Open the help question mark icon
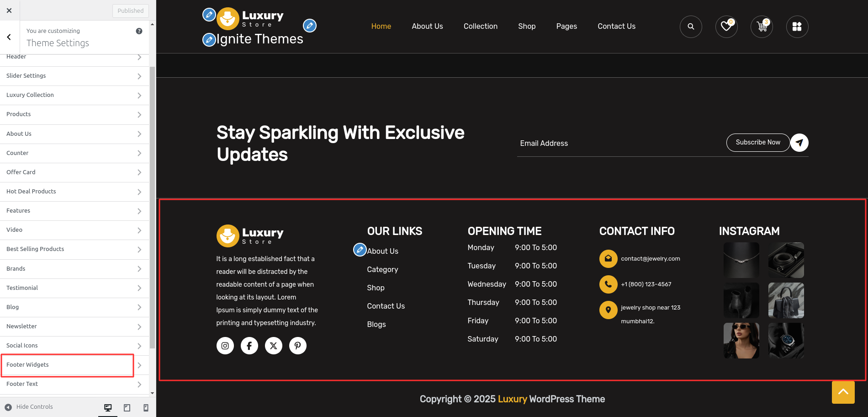Image resolution: width=868 pixels, height=417 pixels. 139,31
